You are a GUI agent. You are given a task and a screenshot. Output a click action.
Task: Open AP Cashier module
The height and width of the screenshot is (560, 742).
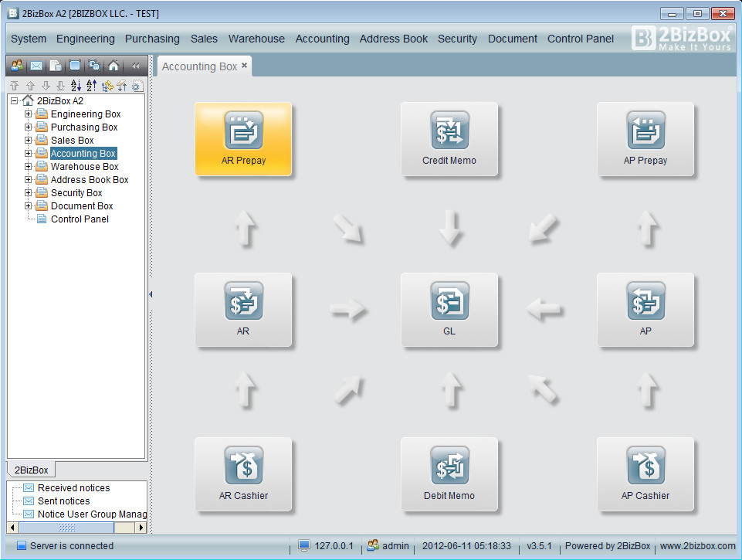point(645,474)
